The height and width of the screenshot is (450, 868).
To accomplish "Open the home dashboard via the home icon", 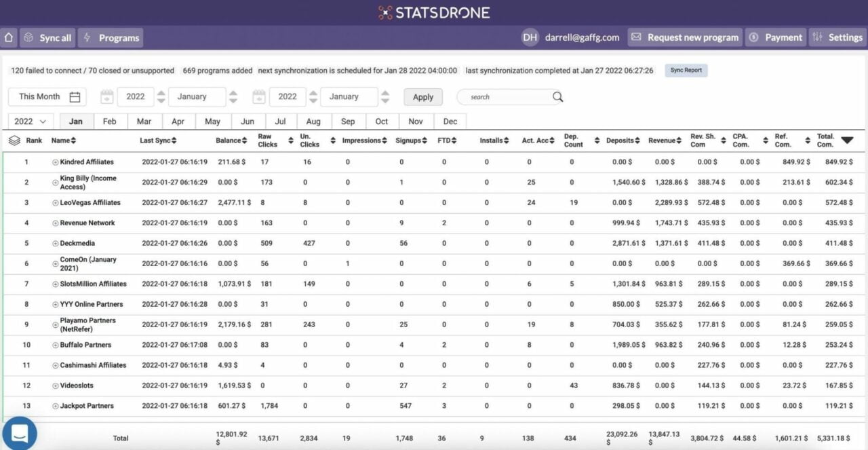I will click(8, 37).
